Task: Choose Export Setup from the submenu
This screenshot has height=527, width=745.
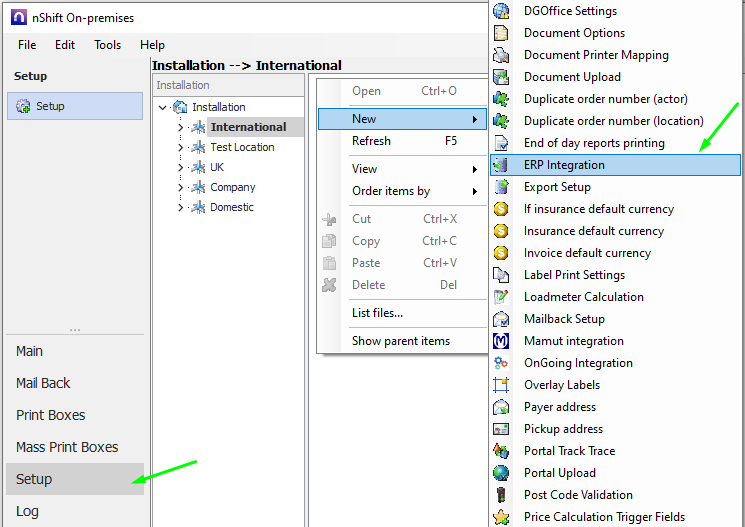Action: 615,187
